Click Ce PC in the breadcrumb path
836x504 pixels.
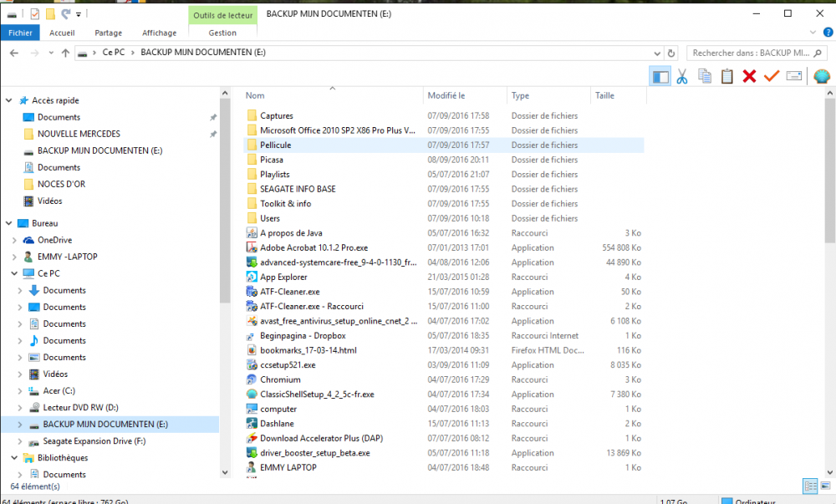tap(114, 53)
